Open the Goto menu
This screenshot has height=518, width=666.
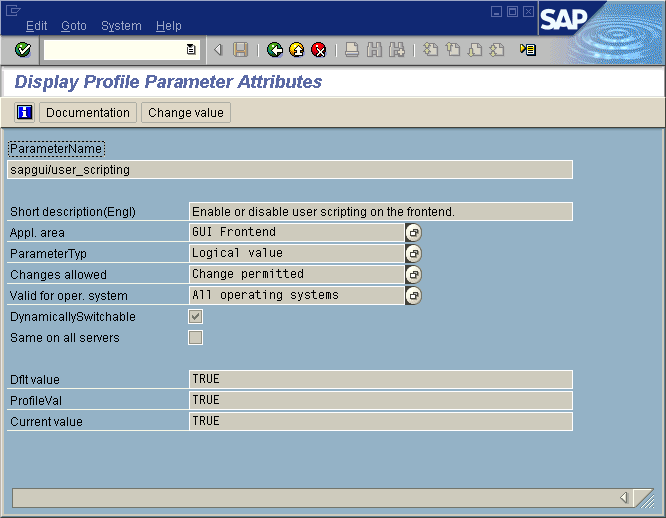(x=73, y=25)
